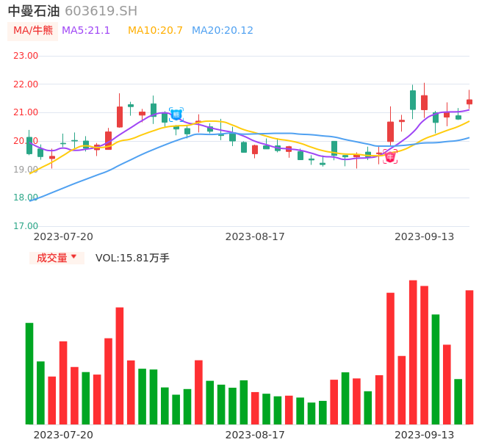Click the VOL:15.81万手 volume readout
Screen dimensions: 504x445
[132, 258]
